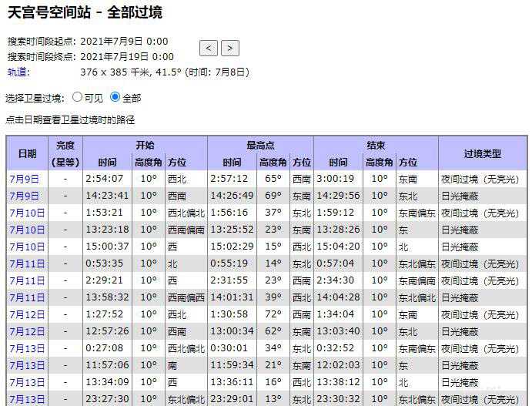Image resolution: width=532 pixels, height=406 pixels.
Task: Click the peak time 13:36:11 cell
Action: (x=232, y=382)
